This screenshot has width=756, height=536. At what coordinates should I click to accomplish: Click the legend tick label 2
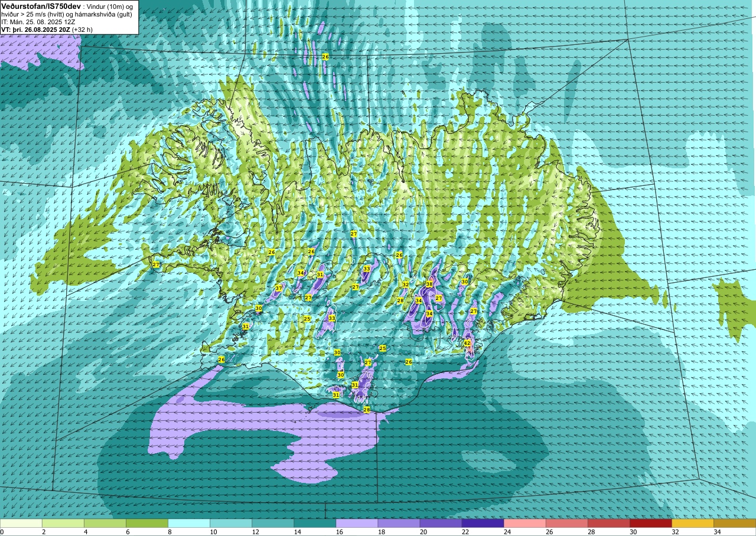(43, 532)
